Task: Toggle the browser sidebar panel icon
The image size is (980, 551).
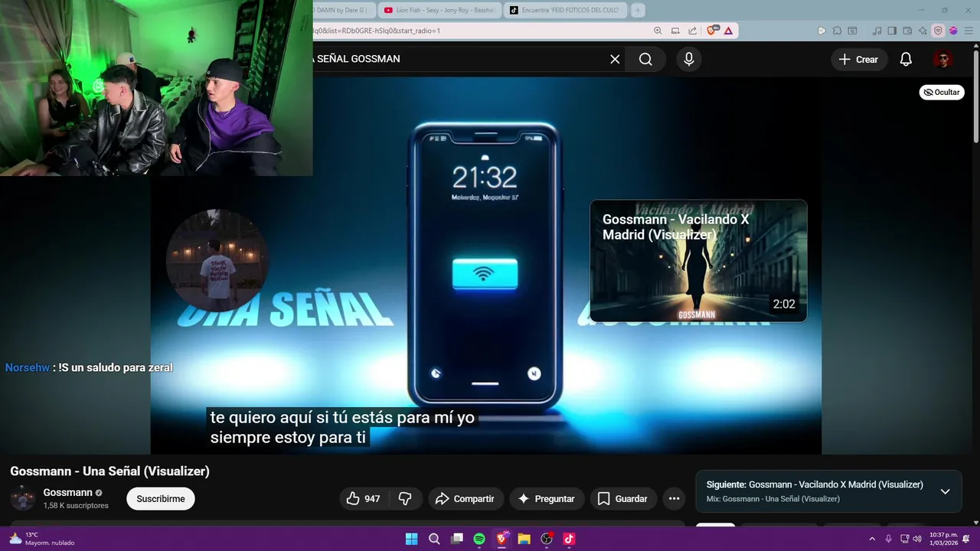Action: pyautogui.click(x=892, y=31)
